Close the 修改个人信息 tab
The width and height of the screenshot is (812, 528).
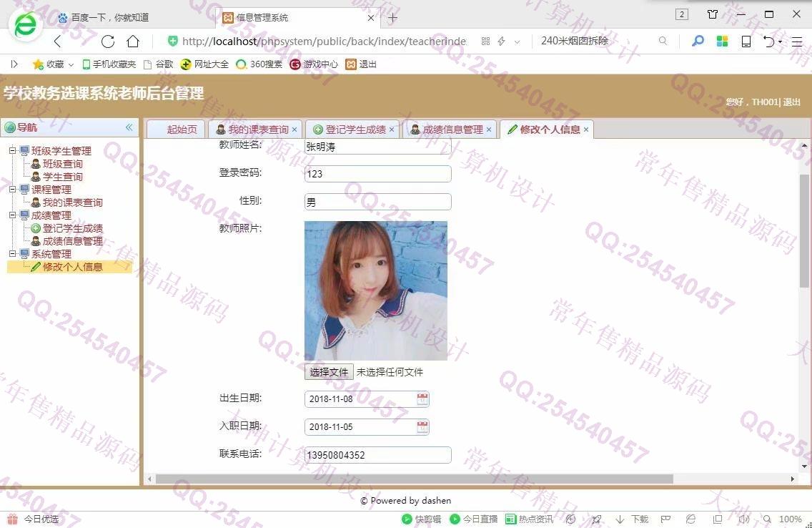(x=586, y=129)
